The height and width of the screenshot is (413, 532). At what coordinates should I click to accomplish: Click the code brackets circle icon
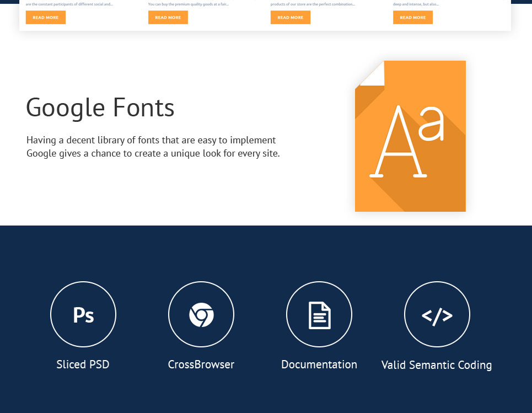pos(437,314)
